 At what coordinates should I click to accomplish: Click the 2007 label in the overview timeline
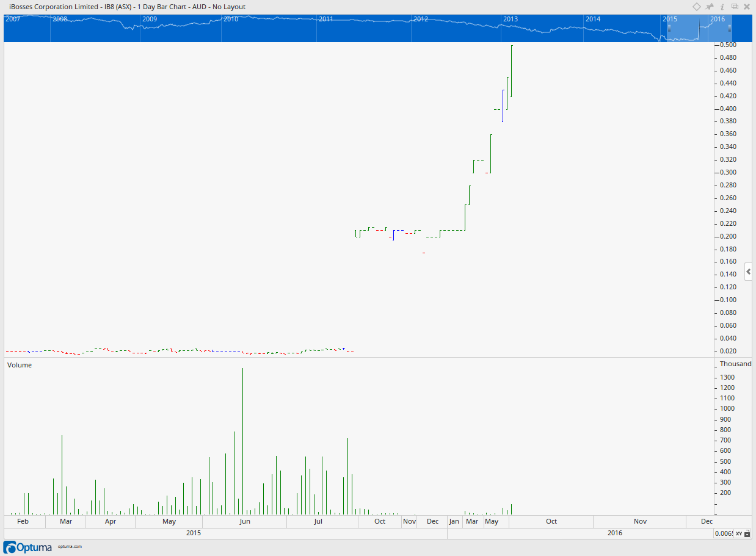click(13, 19)
